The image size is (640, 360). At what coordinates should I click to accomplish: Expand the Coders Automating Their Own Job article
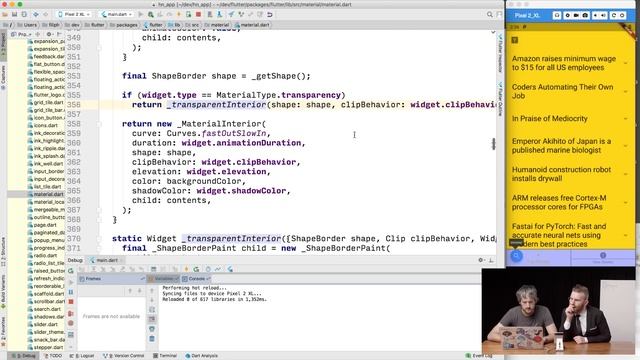tap(625, 91)
